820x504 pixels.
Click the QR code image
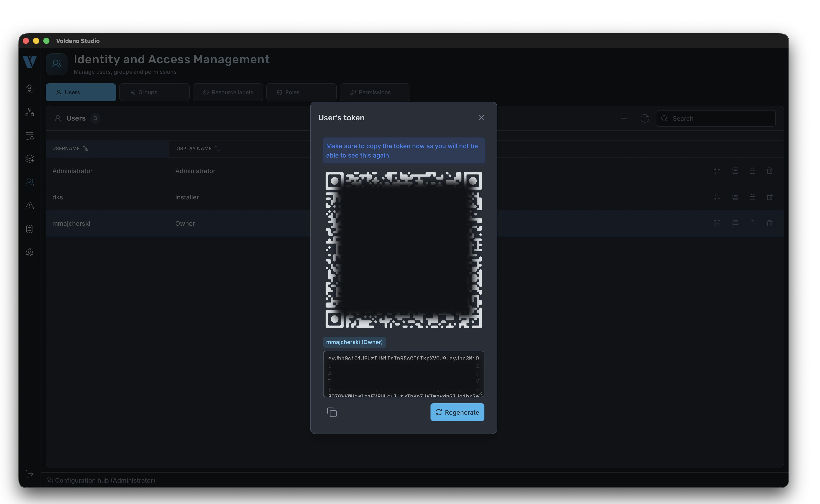pyautogui.click(x=404, y=250)
